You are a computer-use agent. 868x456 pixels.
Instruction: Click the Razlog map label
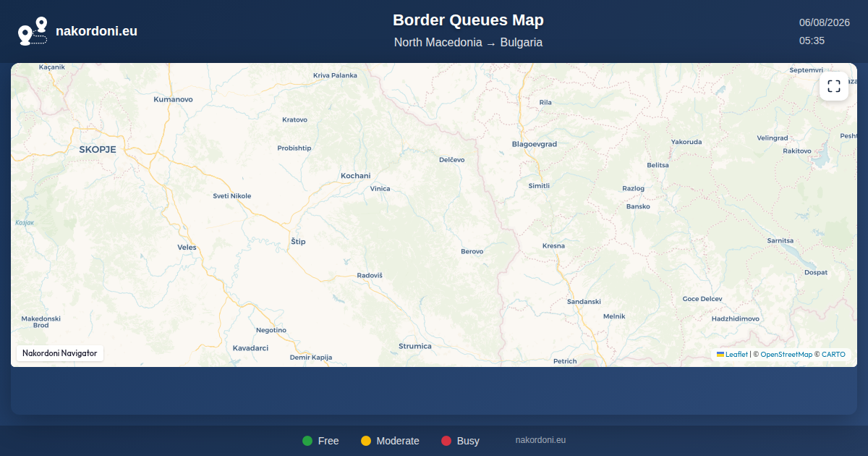[634, 188]
